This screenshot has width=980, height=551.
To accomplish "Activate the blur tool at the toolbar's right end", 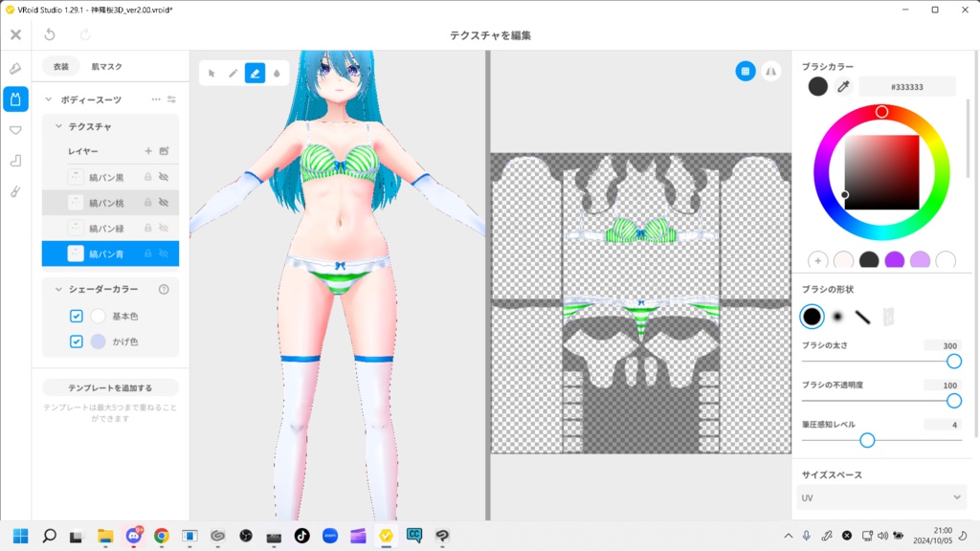I will coord(276,73).
